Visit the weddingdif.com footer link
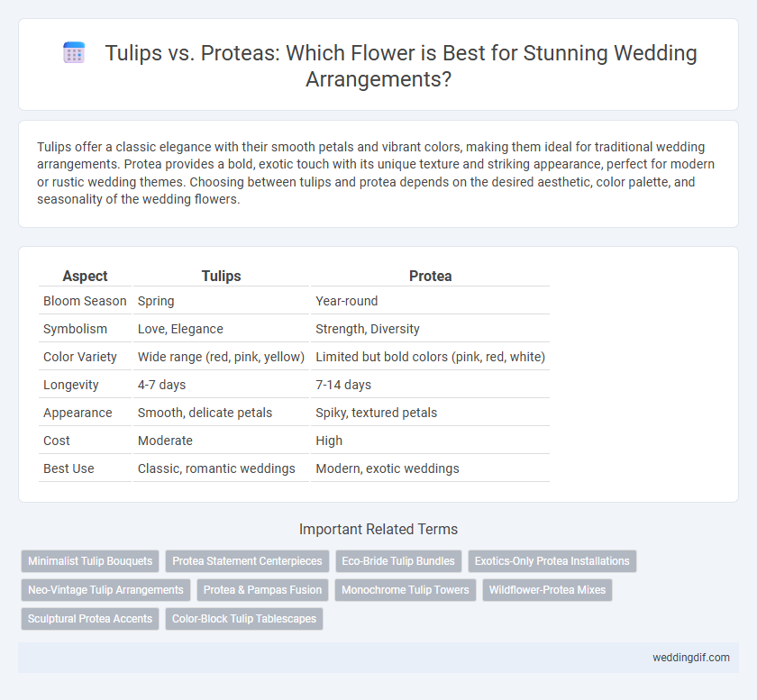The width and height of the screenshot is (757, 700). point(691,658)
